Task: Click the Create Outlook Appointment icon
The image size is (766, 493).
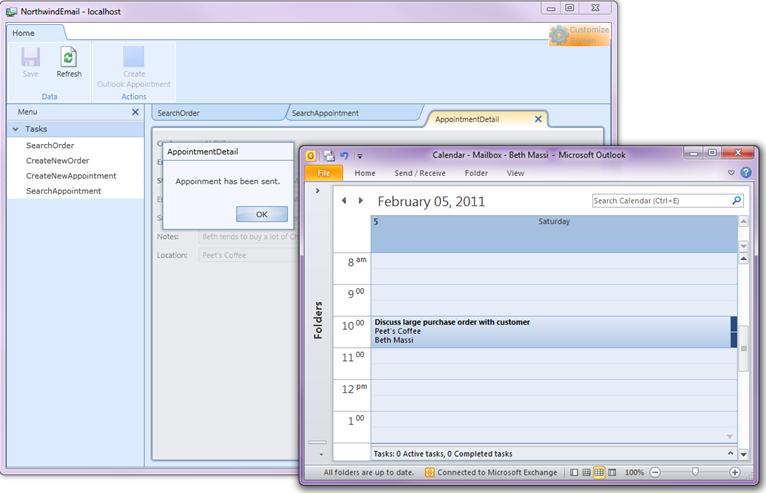Action: click(133, 57)
